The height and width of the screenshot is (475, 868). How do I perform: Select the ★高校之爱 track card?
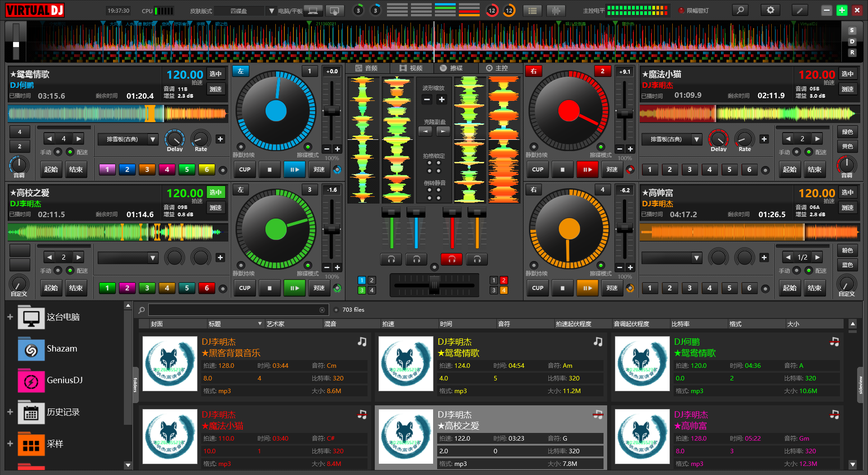(x=491, y=437)
